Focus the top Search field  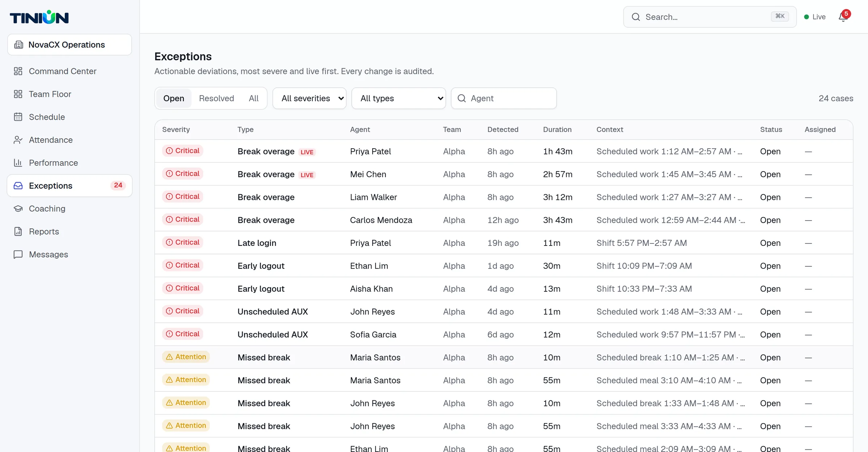(x=710, y=17)
